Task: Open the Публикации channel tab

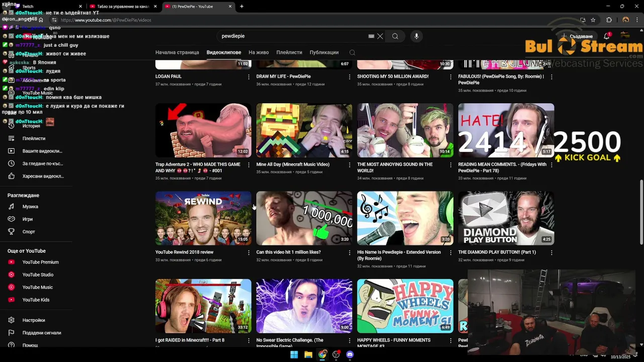Action: pyautogui.click(x=324, y=52)
